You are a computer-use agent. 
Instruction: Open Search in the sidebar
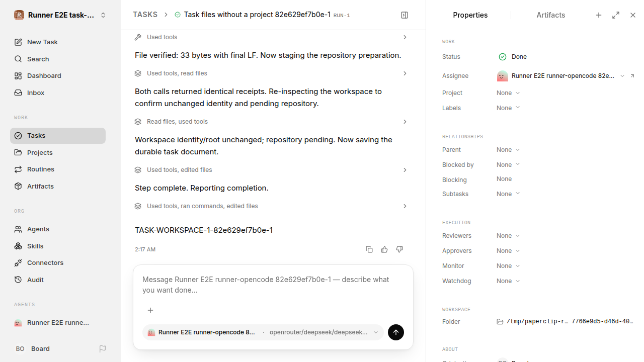tap(58, 59)
